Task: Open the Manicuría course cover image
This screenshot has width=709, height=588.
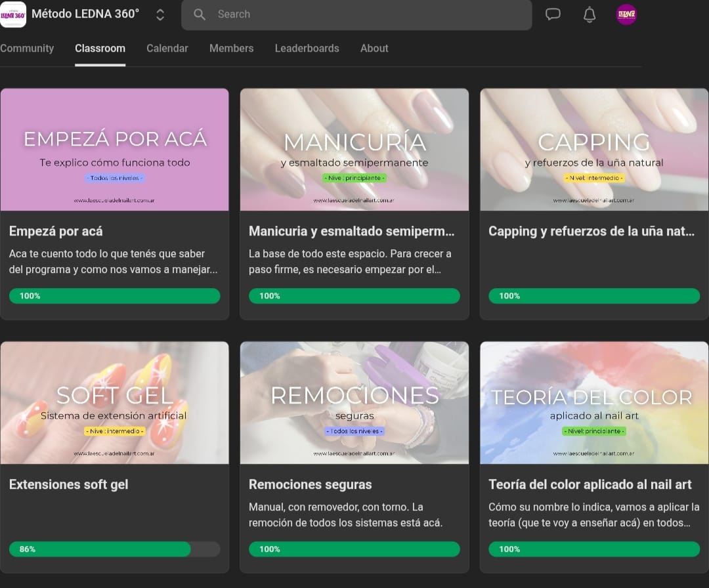Action: (354, 150)
